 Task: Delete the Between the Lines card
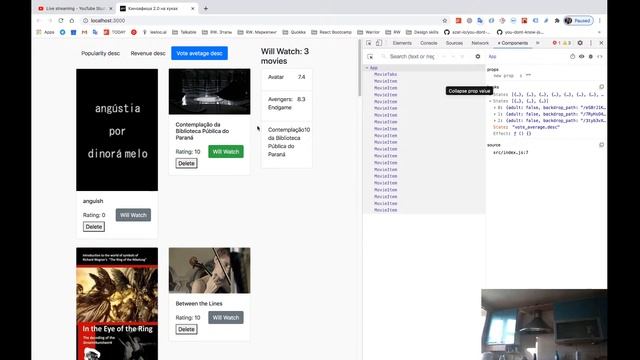(187, 329)
